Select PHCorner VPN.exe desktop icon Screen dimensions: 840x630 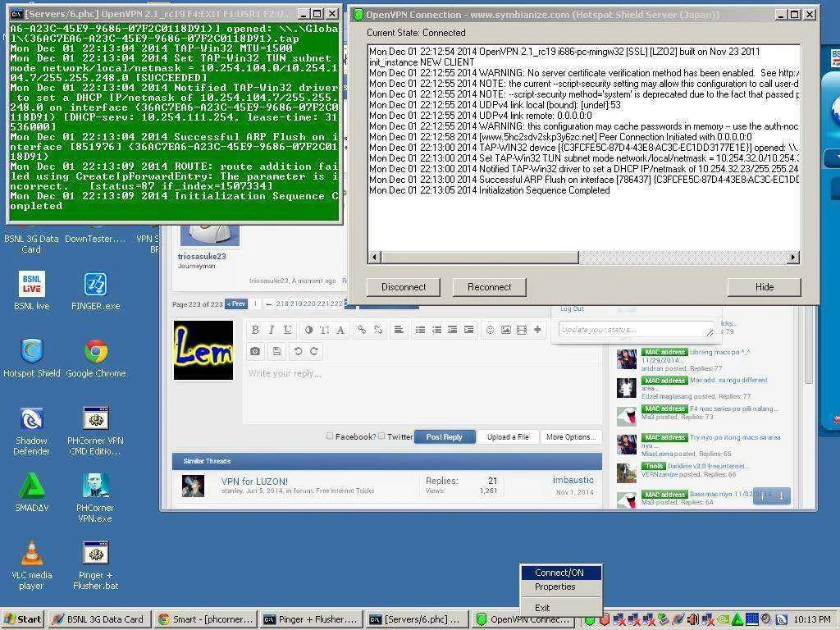95,498
